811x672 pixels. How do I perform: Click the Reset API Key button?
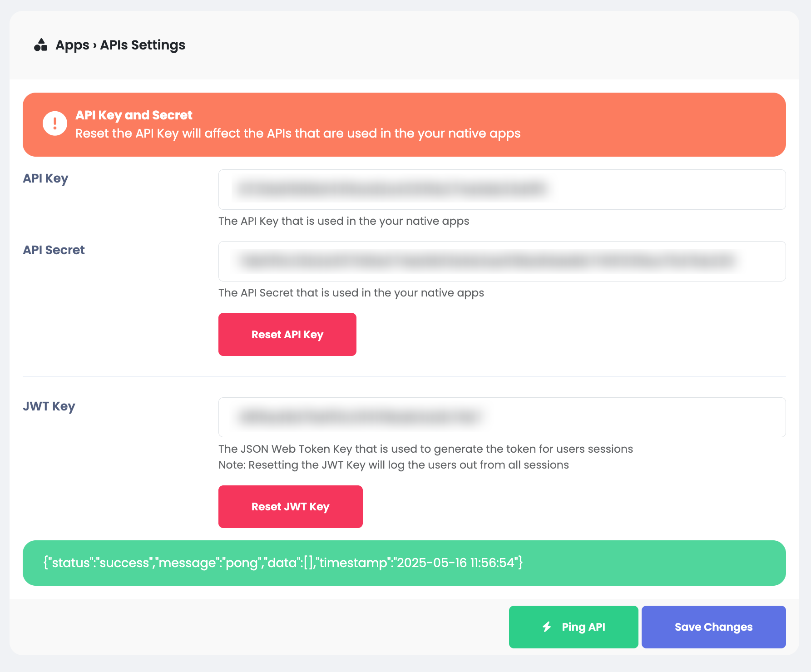(287, 334)
